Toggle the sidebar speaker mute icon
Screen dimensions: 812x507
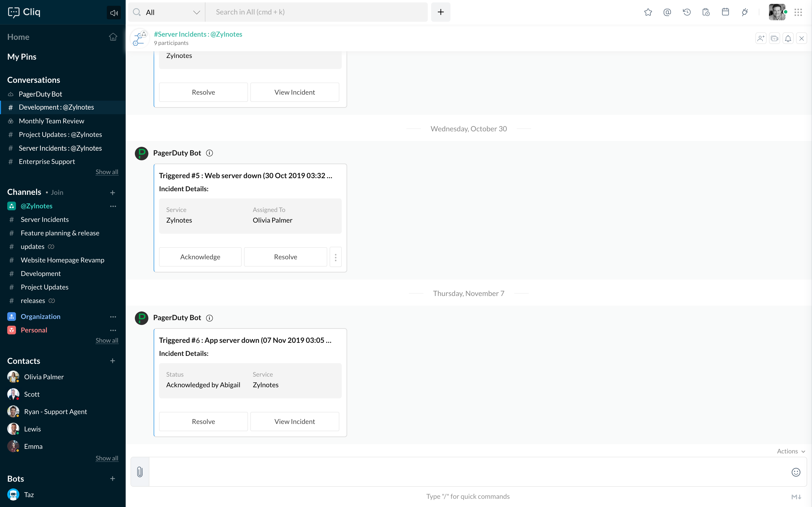[x=114, y=13]
